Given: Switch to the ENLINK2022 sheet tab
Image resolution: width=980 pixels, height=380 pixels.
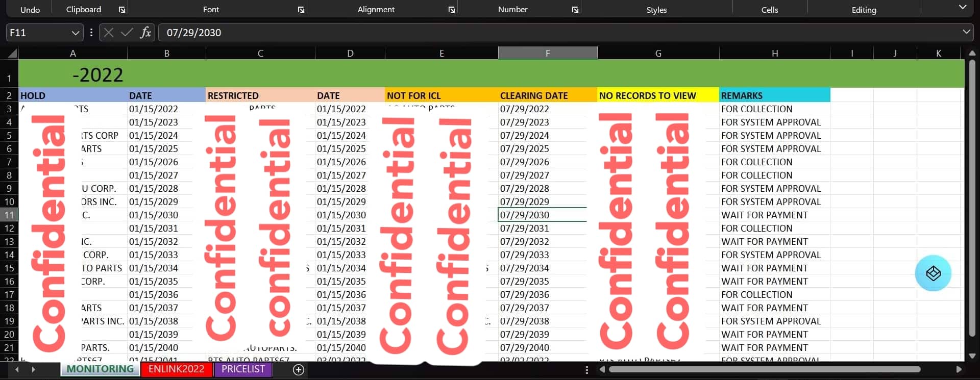Looking at the screenshot, I should tap(176, 369).
